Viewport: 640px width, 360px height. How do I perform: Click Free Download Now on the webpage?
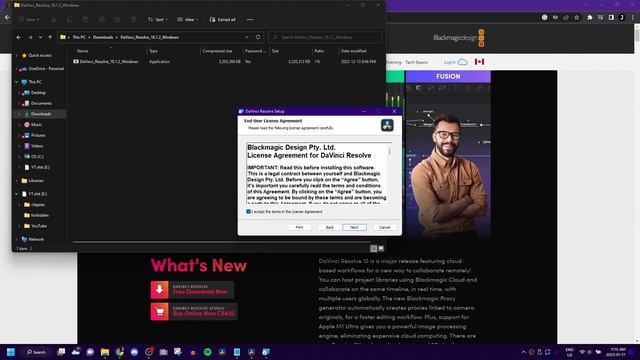tap(192, 290)
